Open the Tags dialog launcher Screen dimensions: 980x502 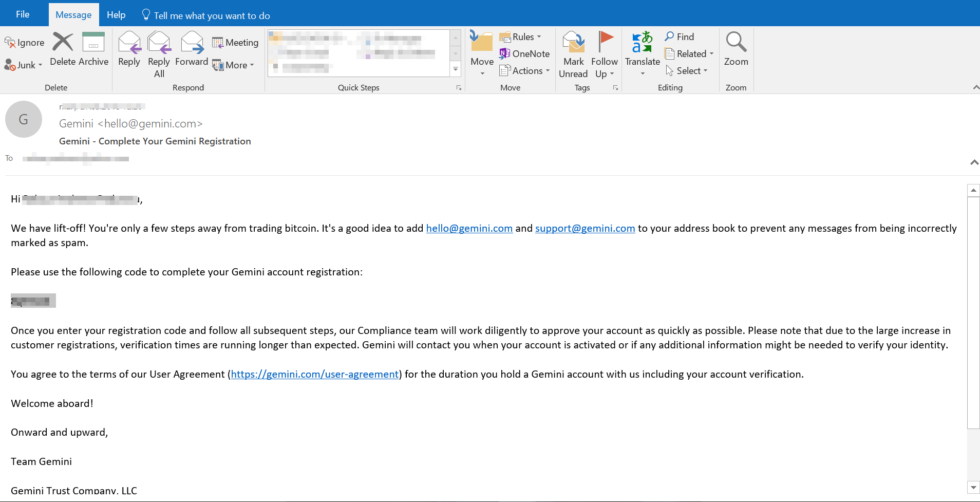pyautogui.click(x=615, y=88)
